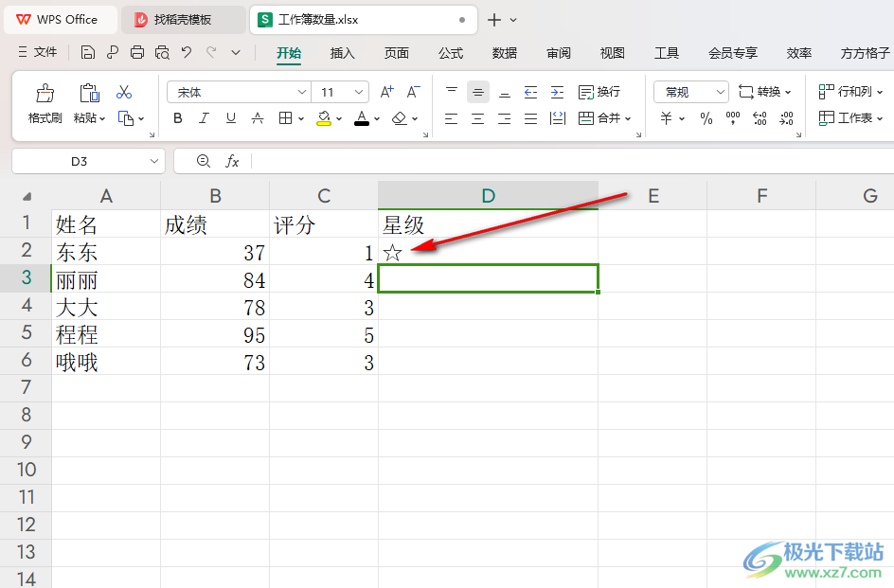Expand Paste options arrow
This screenshot has width=894, height=588.
point(102,118)
